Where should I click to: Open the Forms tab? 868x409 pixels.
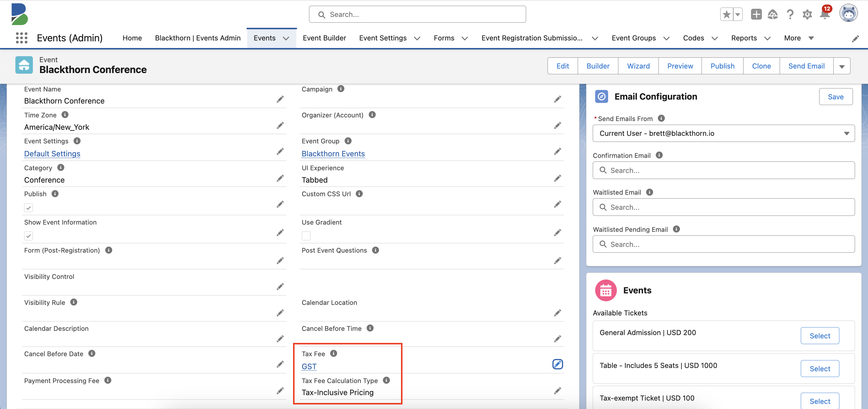(x=444, y=38)
